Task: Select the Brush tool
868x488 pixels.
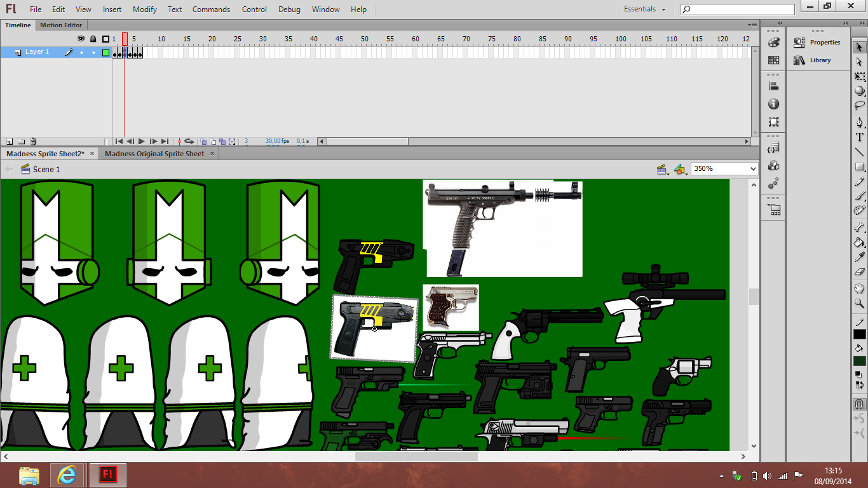Action: tap(859, 196)
